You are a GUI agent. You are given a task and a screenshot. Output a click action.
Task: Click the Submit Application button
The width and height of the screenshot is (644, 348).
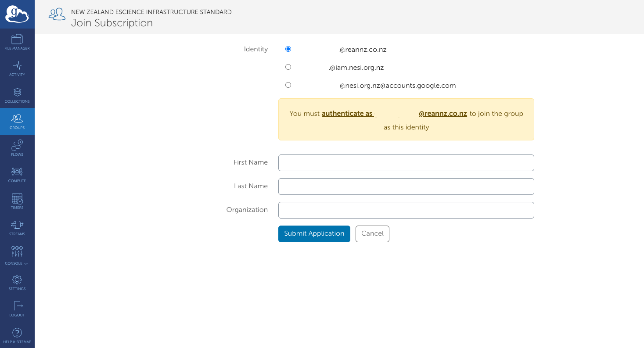314,234
